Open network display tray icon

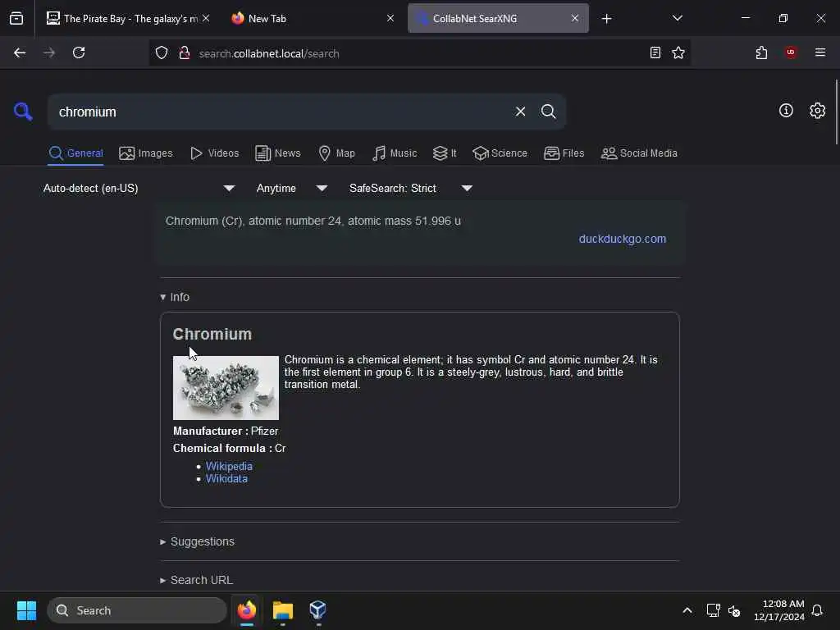pyautogui.click(x=713, y=610)
